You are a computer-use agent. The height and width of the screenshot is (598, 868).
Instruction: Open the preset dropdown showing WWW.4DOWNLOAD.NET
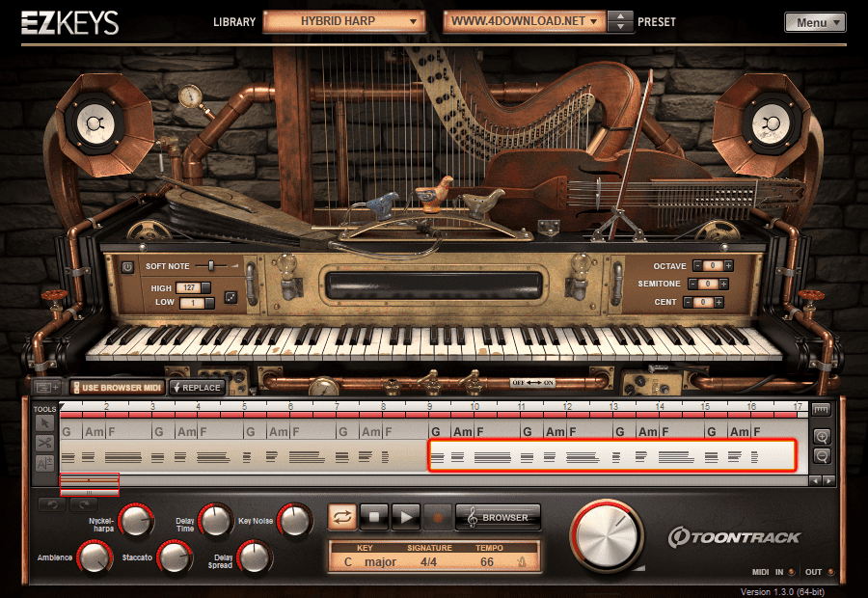tap(523, 21)
